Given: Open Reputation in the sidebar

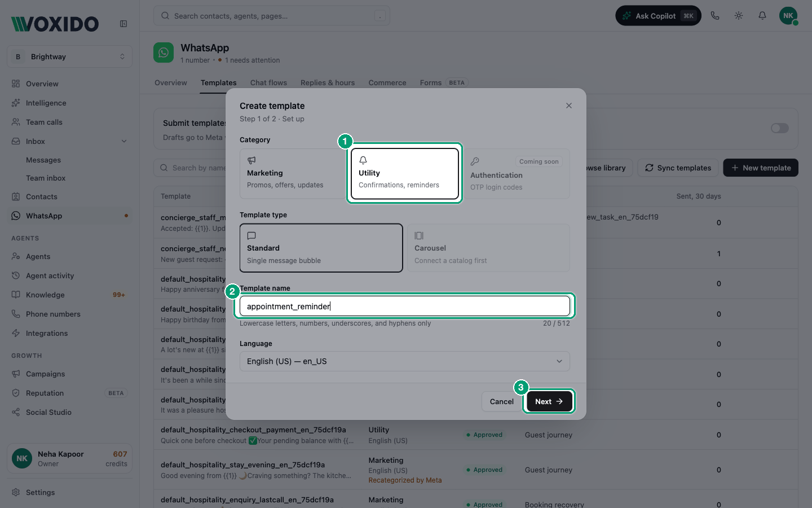Looking at the screenshot, I should click(x=70, y=393).
